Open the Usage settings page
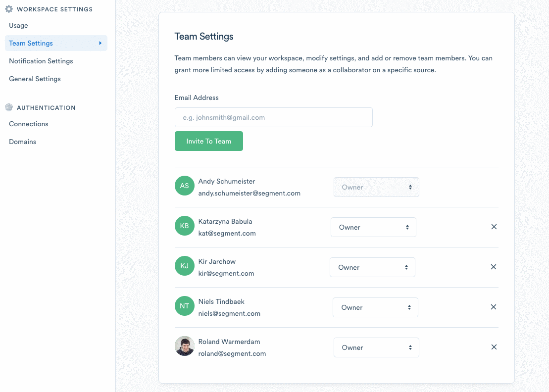This screenshot has height=392, width=549. point(18,25)
